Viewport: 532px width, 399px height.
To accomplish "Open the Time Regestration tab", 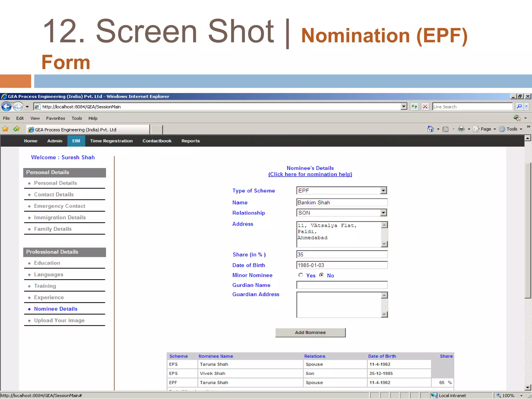I will click(x=111, y=141).
